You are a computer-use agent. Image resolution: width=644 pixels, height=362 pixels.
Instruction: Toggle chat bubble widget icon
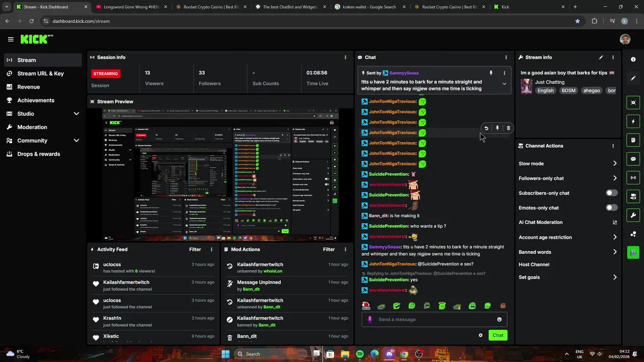click(633, 159)
